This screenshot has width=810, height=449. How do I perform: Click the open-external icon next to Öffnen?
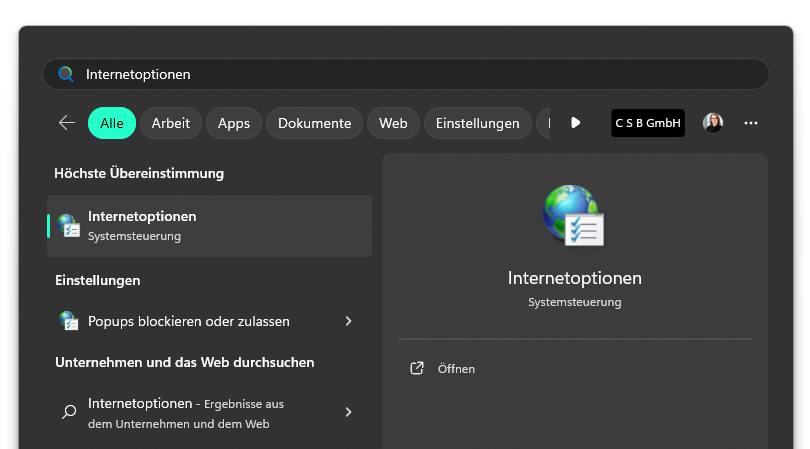tap(417, 368)
